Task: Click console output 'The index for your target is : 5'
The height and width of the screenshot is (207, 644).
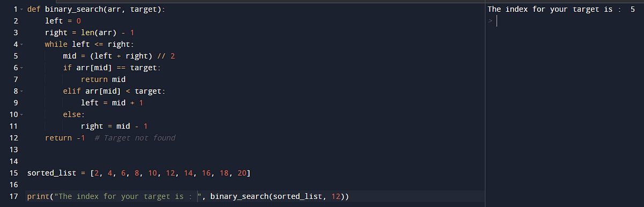Action: click(x=561, y=9)
